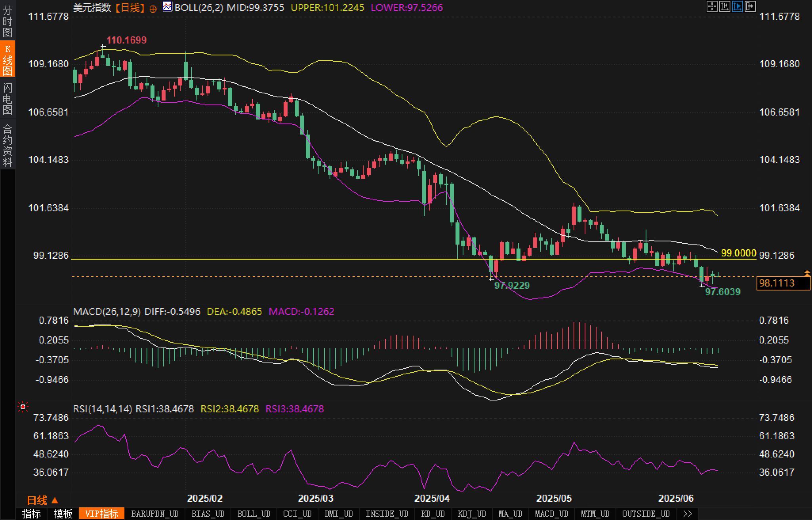
Task: Switch to 分时图 view
Action: tap(8, 21)
